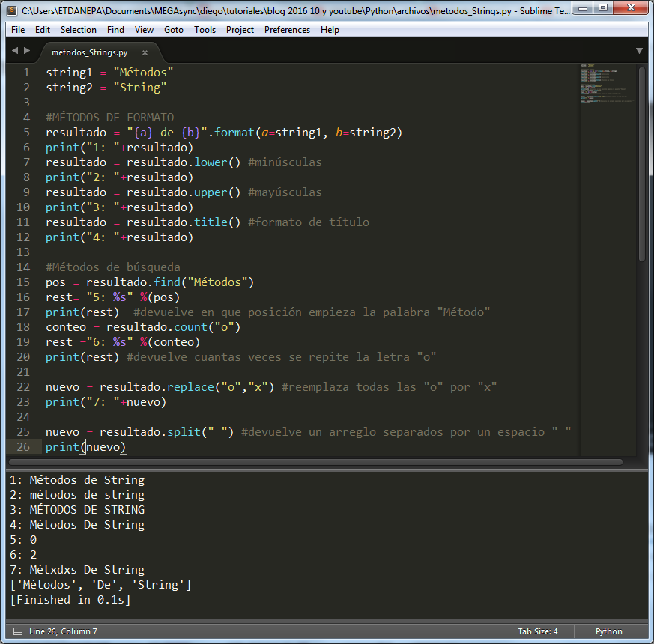The width and height of the screenshot is (654, 644).
Task: Click the #mayúsculas comment
Action: click(x=285, y=192)
